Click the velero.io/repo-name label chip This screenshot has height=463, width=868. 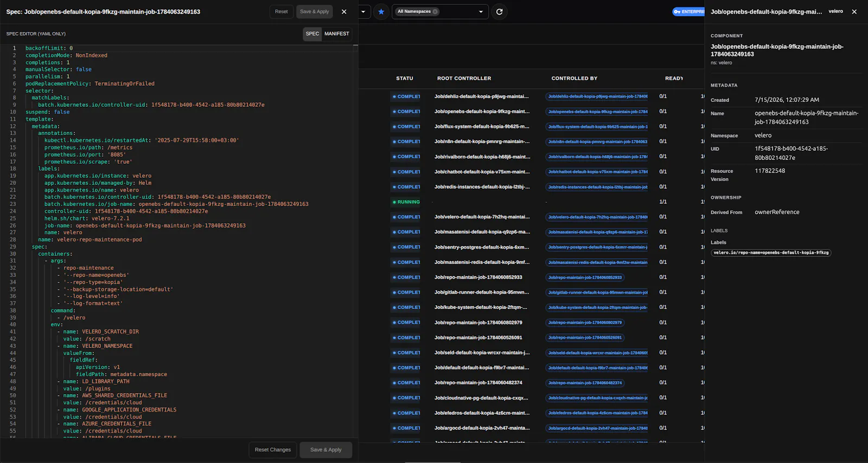tap(771, 253)
